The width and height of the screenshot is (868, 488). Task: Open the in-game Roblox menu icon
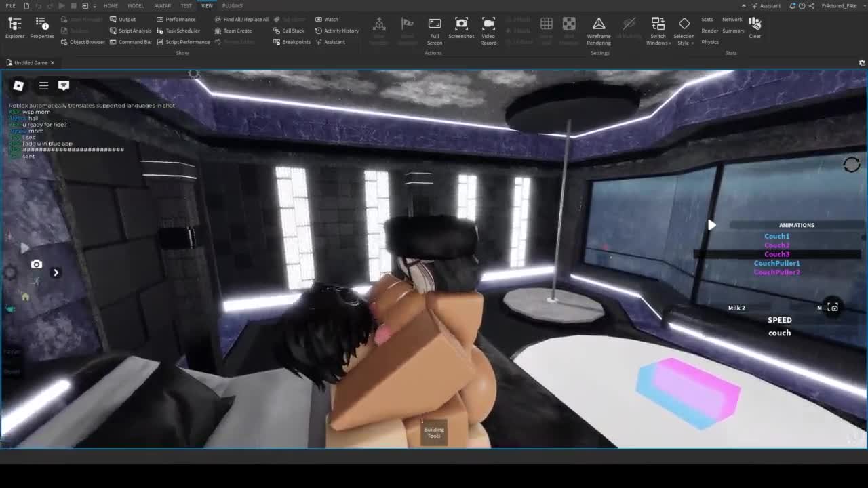[18, 85]
